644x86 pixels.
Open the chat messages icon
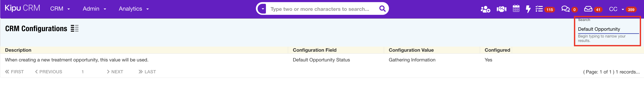click(565, 9)
